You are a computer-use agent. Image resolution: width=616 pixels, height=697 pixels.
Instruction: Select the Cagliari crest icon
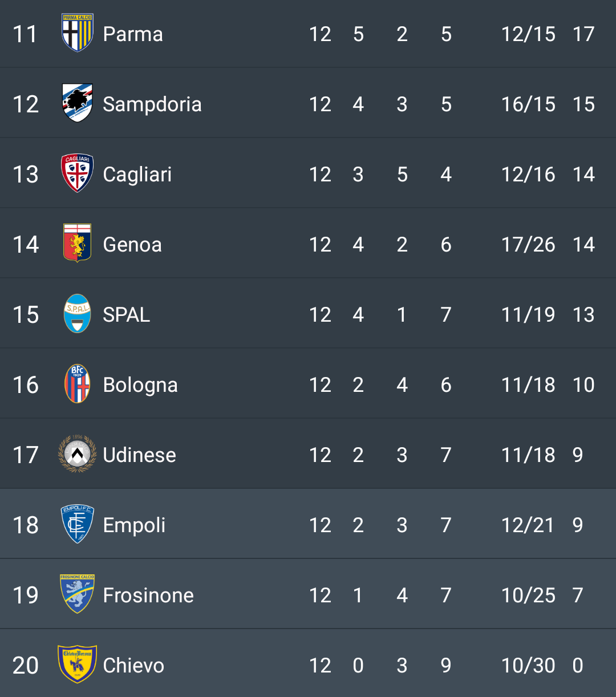pyautogui.click(x=78, y=173)
